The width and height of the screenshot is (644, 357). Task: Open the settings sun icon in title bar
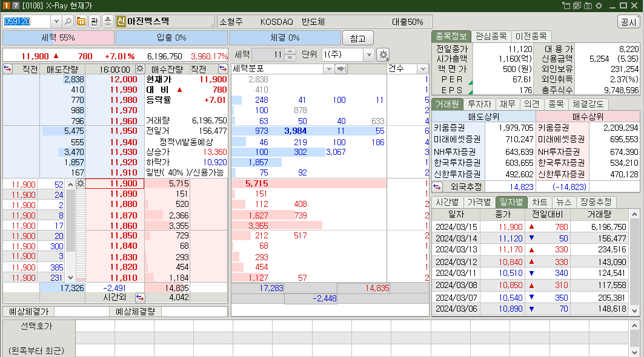599,5
